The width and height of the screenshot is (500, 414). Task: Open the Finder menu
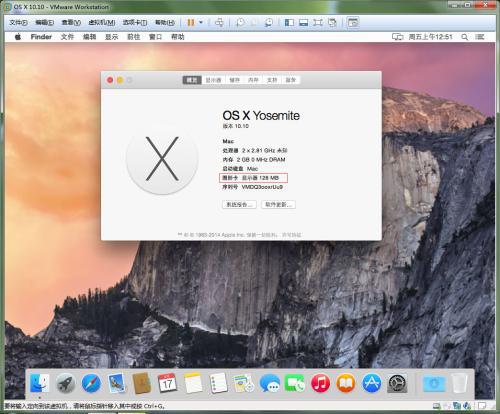click(x=41, y=37)
